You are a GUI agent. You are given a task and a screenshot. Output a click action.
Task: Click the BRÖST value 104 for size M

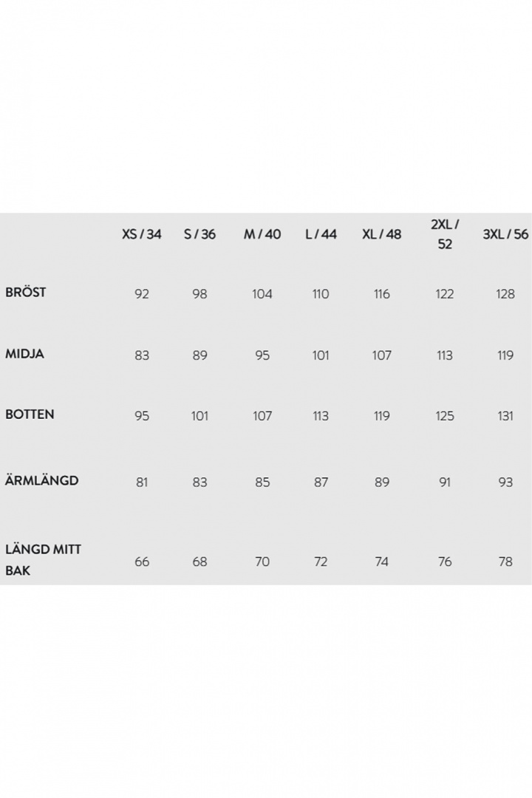point(262,294)
